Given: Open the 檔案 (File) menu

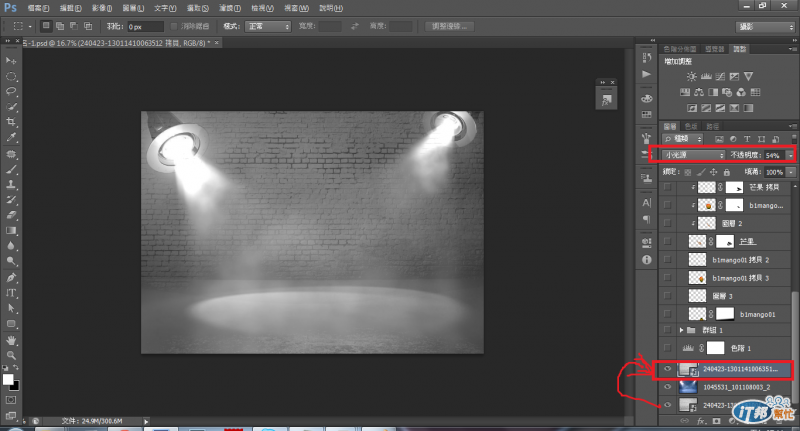Looking at the screenshot, I should click(38, 8).
